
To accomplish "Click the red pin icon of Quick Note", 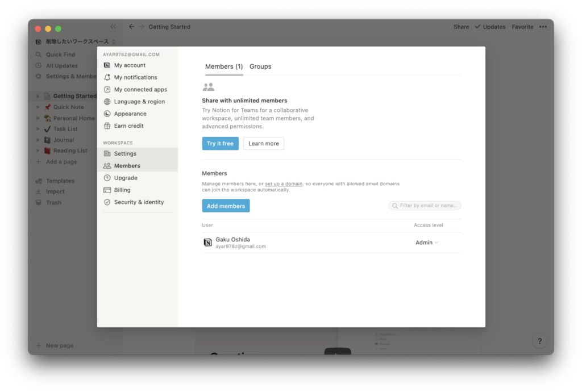I will point(48,107).
